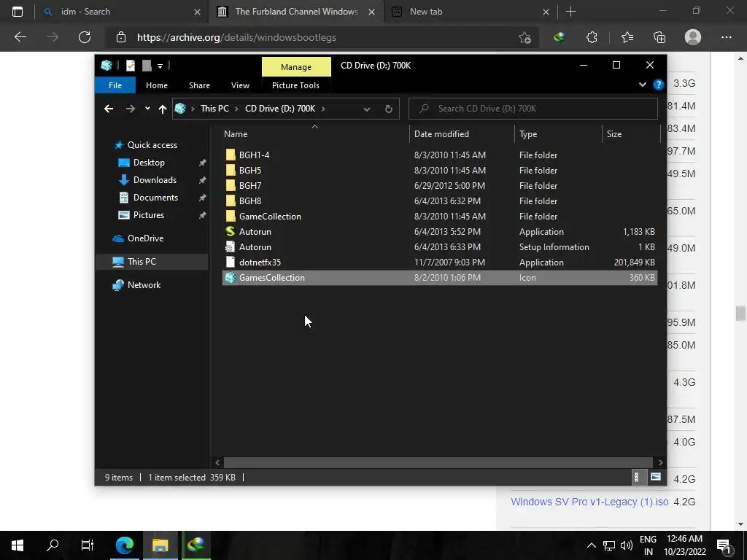Switch to the Home ribbon tab

coord(156,85)
